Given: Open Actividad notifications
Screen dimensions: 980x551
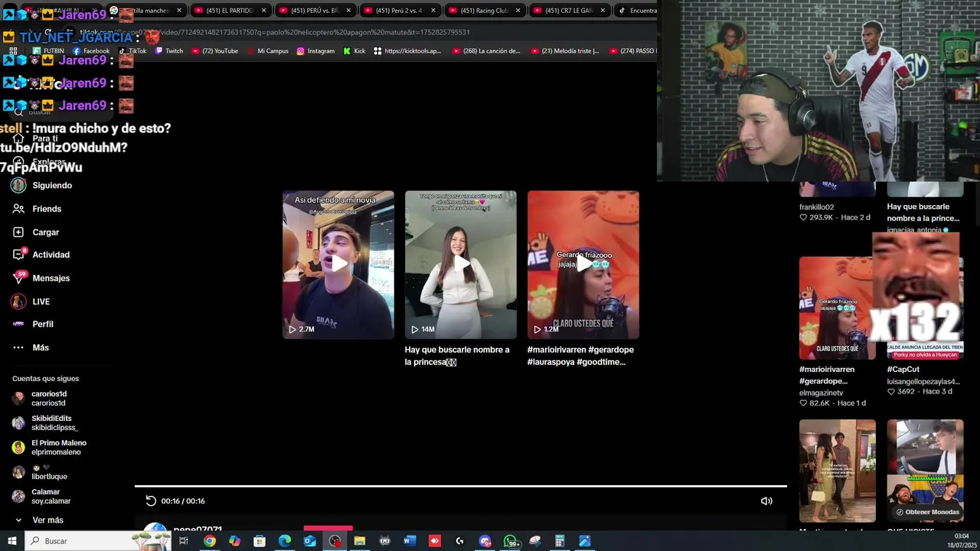Looking at the screenshot, I should tap(51, 255).
